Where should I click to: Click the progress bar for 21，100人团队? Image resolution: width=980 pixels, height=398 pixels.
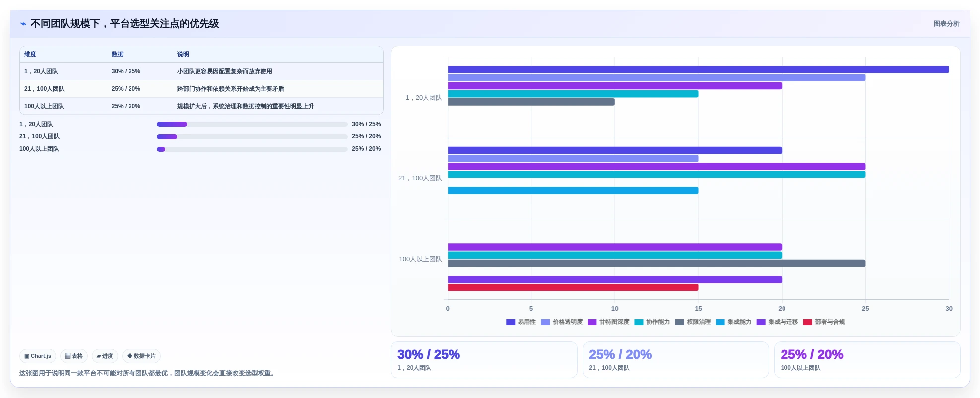(252, 137)
